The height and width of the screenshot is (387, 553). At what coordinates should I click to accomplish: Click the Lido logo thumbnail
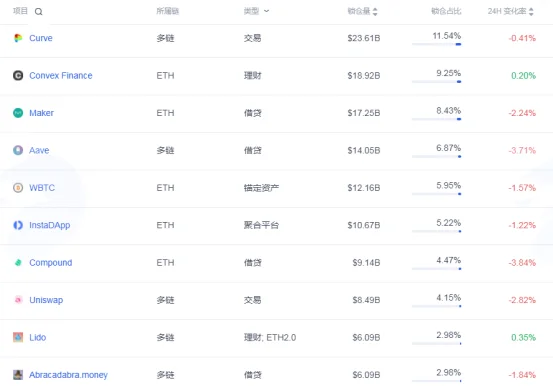[x=18, y=337]
